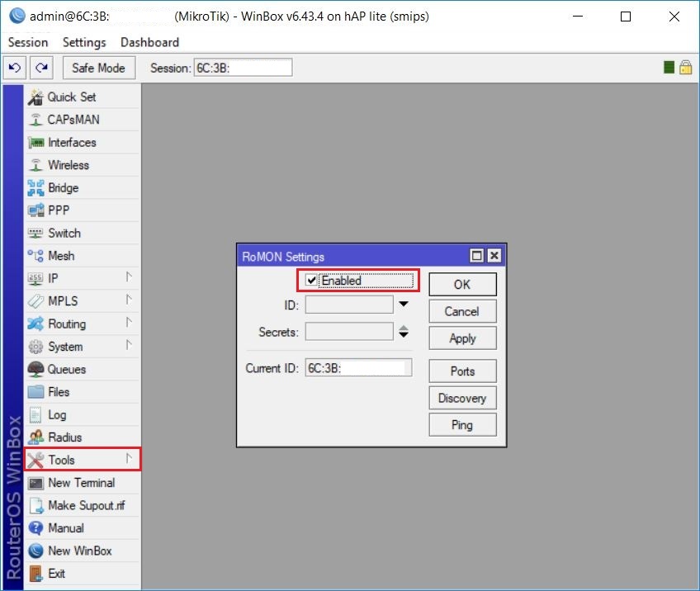Open the Bridge settings

[83, 188]
